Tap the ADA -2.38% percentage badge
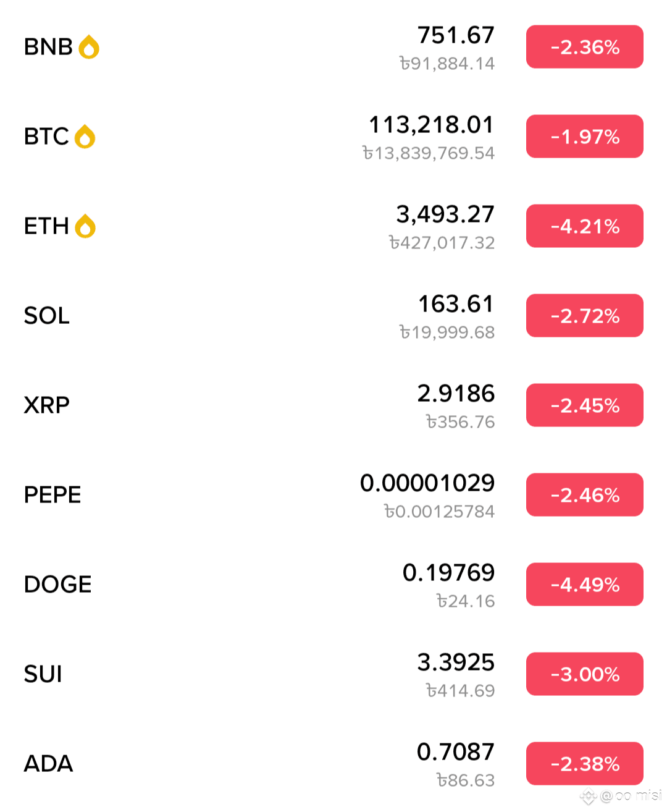Screen dimensions: 667x812 pos(584,764)
